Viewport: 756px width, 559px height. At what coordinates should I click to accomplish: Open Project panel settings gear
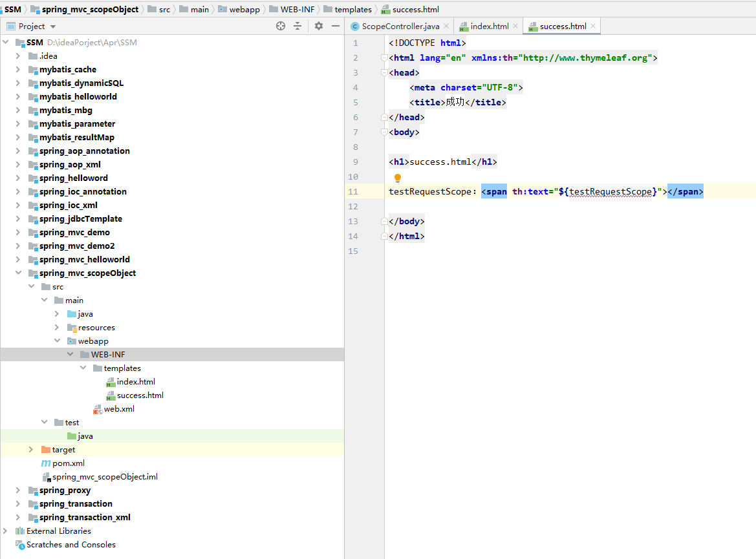pos(319,26)
